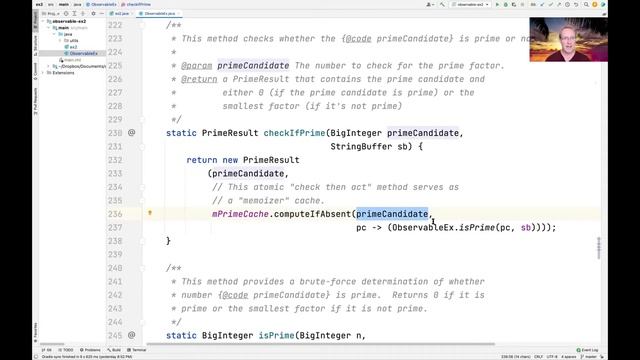Open the Build tool window
Viewport: 640px width, 360px height.
tap(114, 350)
